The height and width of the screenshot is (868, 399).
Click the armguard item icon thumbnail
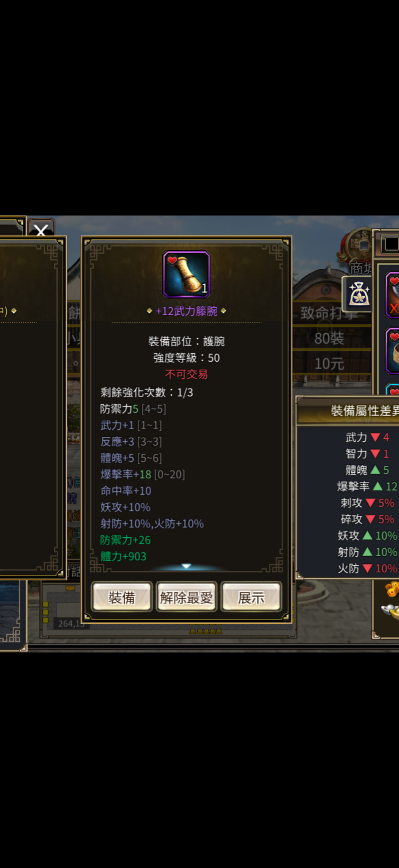pyautogui.click(x=186, y=274)
